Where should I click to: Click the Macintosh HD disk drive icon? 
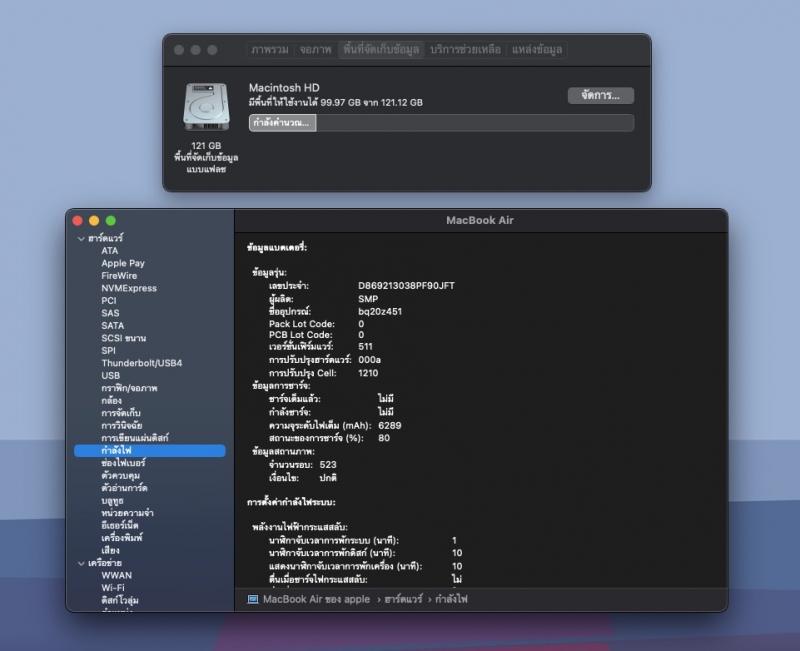coord(203,107)
